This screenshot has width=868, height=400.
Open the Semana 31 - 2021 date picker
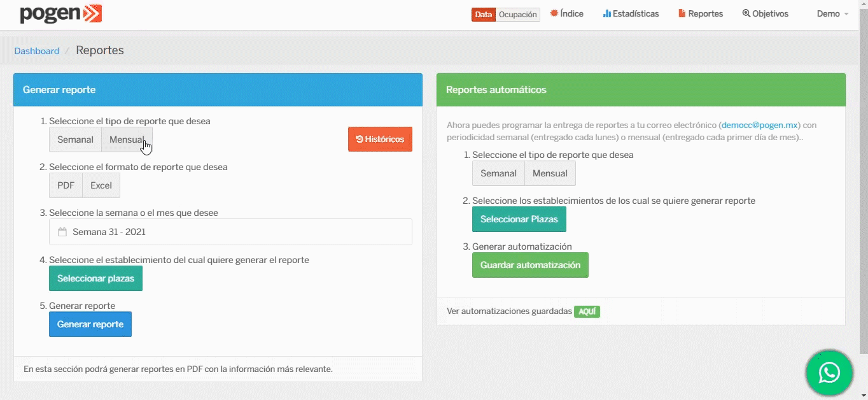coord(230,232)
